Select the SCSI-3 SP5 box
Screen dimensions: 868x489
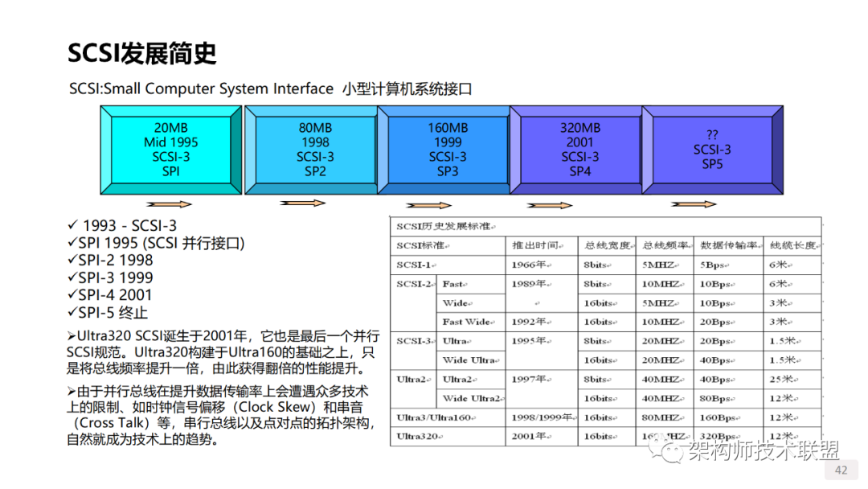pyautogui.click(x=712, y=149)
